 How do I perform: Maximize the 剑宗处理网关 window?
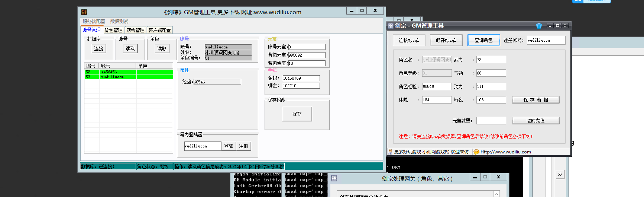485,177
